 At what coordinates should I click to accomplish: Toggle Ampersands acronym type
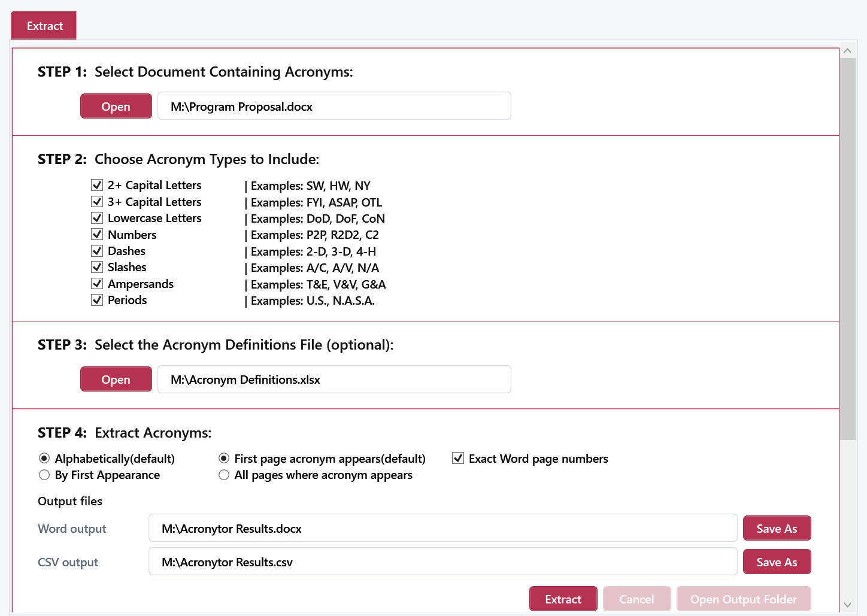[x=97, y=284]
